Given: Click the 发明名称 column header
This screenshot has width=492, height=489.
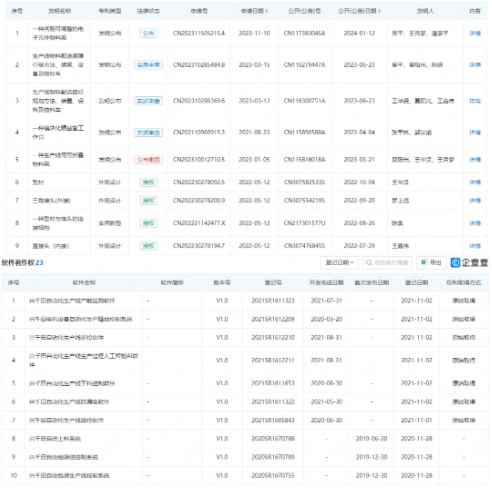Looking at the screenshot, I should tap(59, 11).
